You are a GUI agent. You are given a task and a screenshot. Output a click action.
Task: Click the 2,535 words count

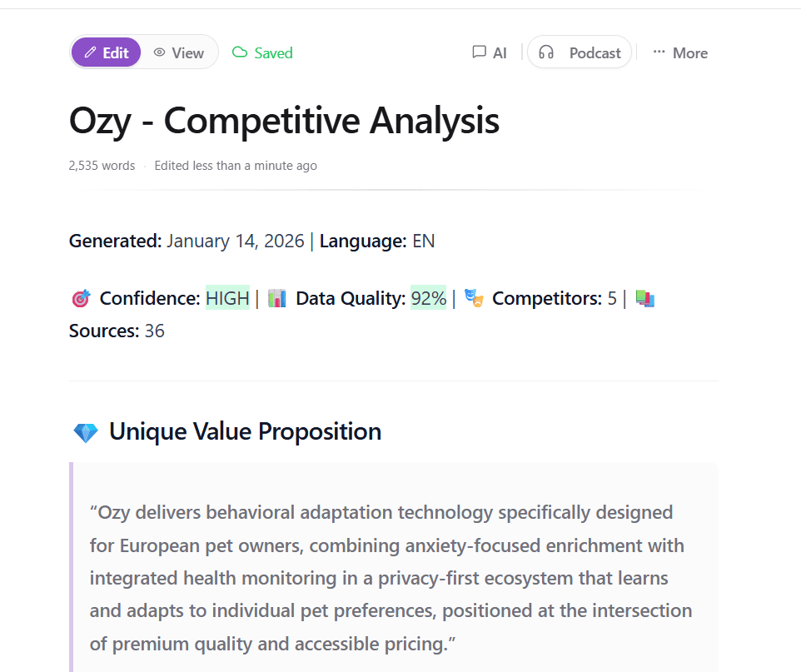pos(102,166)
